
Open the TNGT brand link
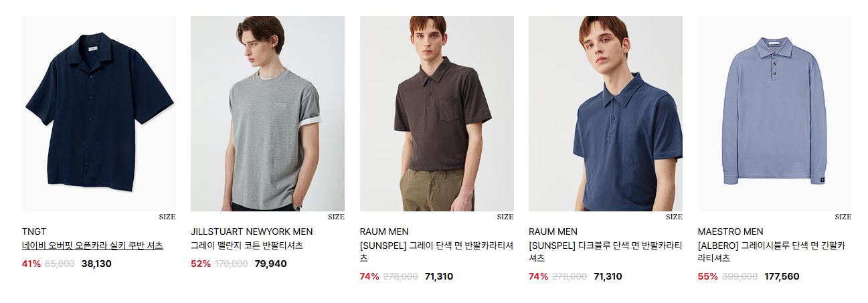coord(34,231)
